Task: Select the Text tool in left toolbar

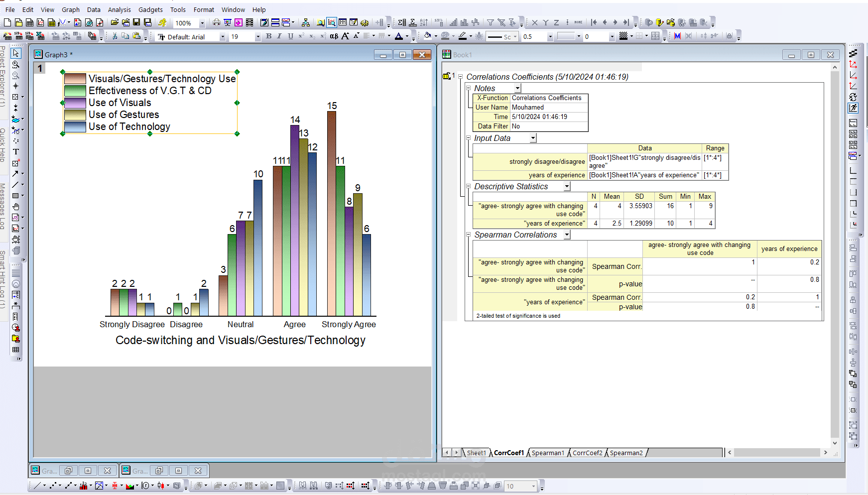Action: coord(16,152)
